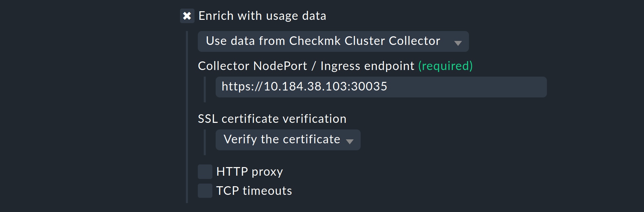Click the chevron icon on the collector dropdown

click(458, 42)
